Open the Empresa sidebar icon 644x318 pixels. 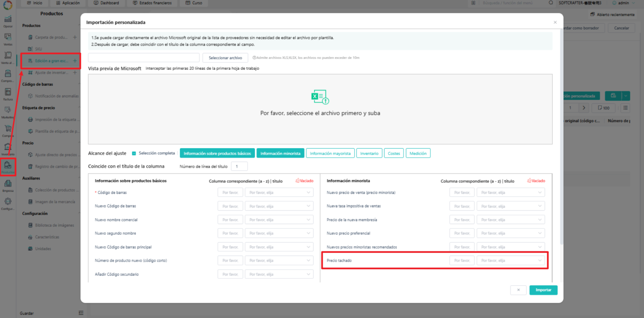click(x=8, y=185)
